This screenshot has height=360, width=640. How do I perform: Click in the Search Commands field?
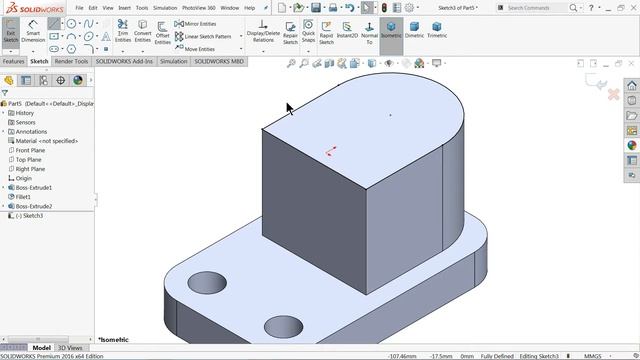pyautogui.click(x=536, y=8)
